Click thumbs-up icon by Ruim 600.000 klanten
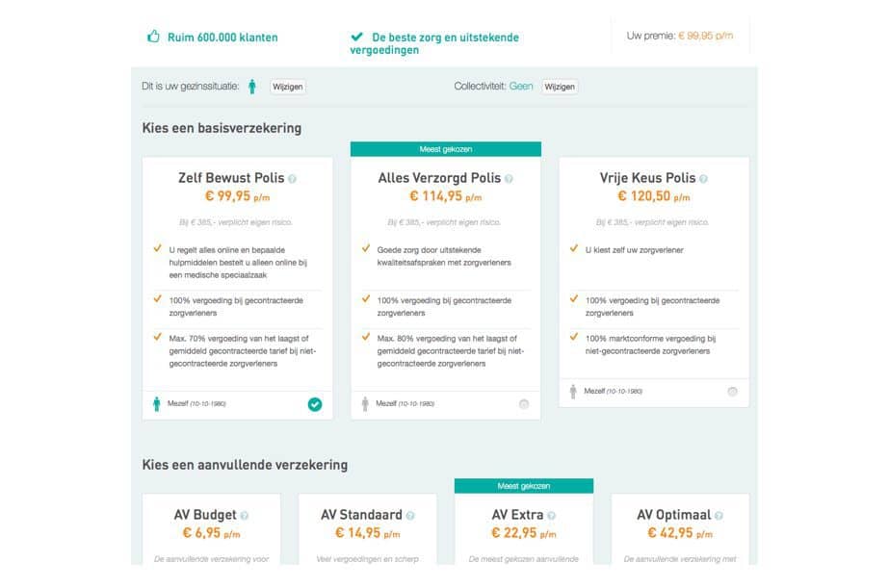The height and width of the screenshot is (588, 889). click(152, 38)
